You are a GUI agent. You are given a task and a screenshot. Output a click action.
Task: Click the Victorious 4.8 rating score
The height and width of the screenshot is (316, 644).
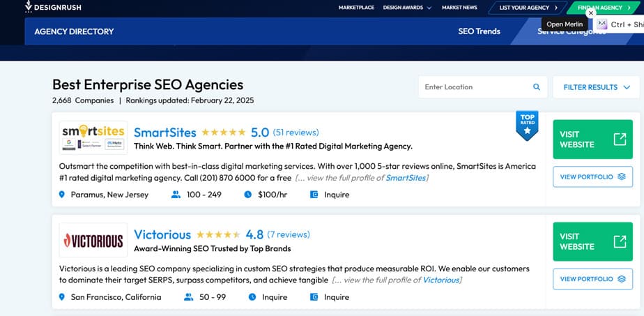254,234
